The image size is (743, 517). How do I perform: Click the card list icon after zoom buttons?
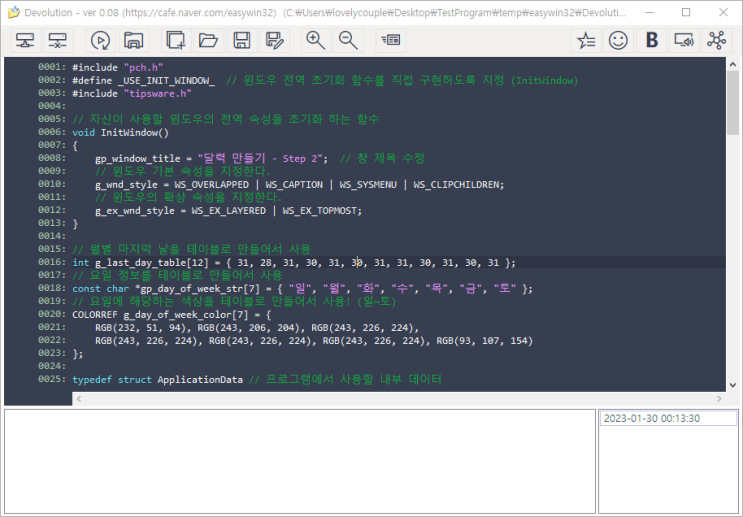tap(390, 40)
